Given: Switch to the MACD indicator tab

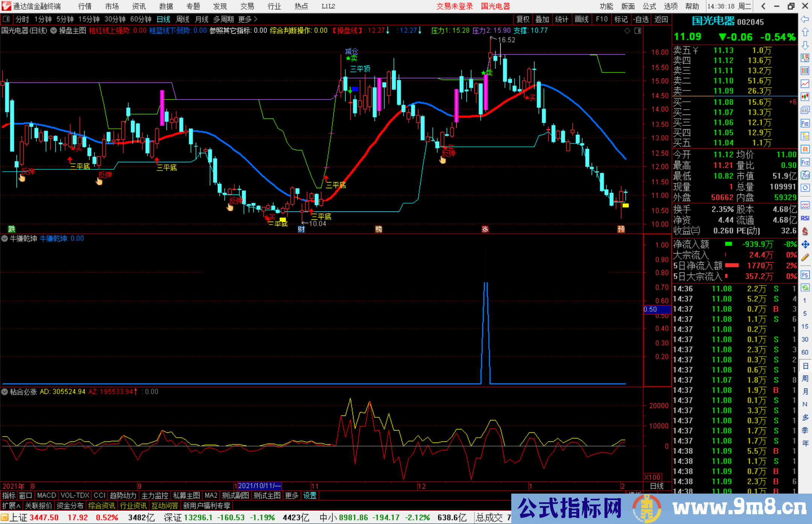Looking at the screenshot, I should [46, 495].
